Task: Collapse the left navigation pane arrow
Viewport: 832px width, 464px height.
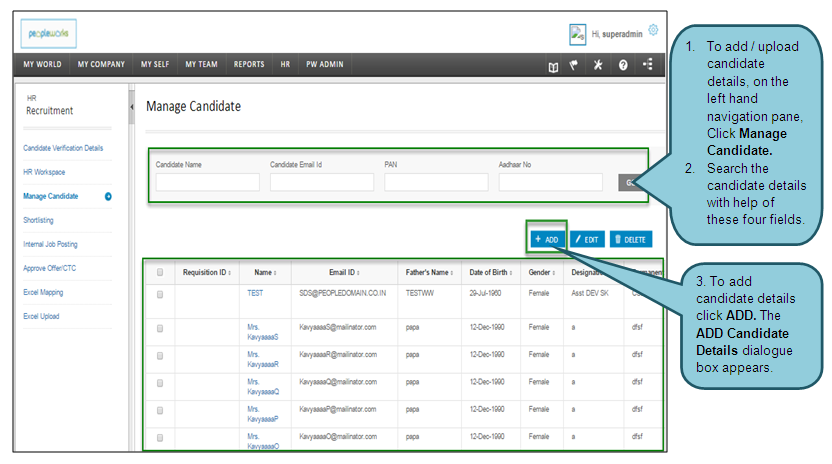Action: coord(132,107)
